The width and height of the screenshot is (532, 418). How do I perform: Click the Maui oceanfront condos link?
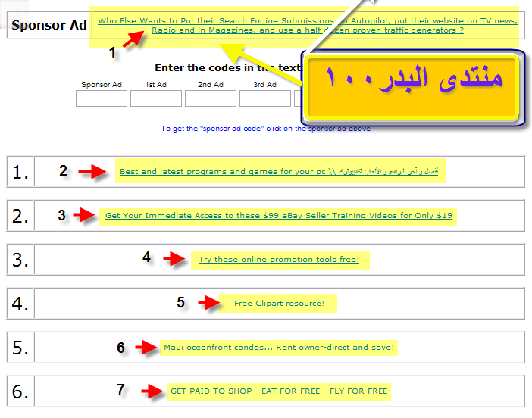tap(278, 348)
